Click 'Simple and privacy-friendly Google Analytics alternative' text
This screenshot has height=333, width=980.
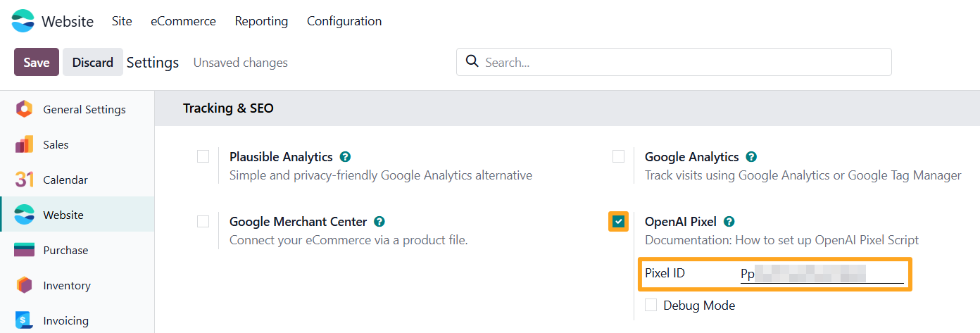[381, 175]
